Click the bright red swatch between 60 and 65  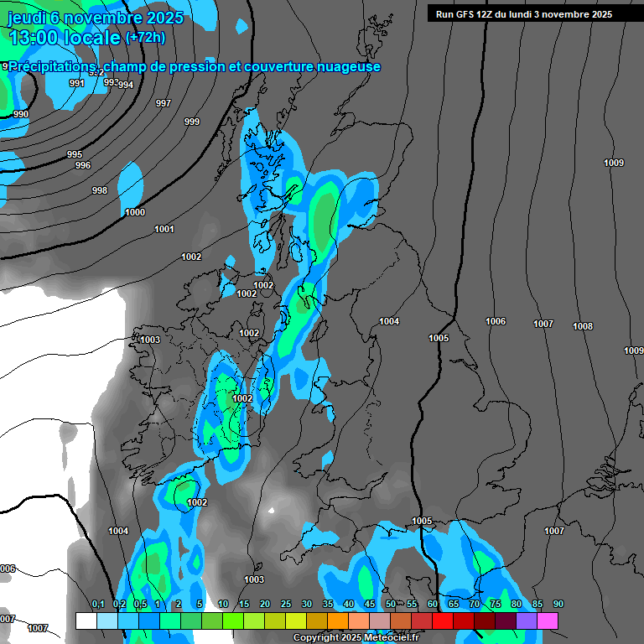[443, 621]
